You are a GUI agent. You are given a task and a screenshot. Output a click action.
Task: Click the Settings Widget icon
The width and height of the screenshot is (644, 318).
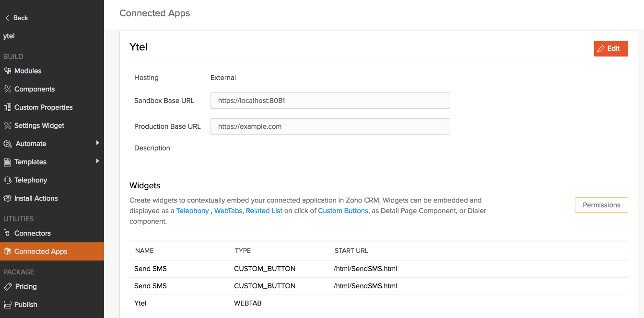(x=7, y=125)
